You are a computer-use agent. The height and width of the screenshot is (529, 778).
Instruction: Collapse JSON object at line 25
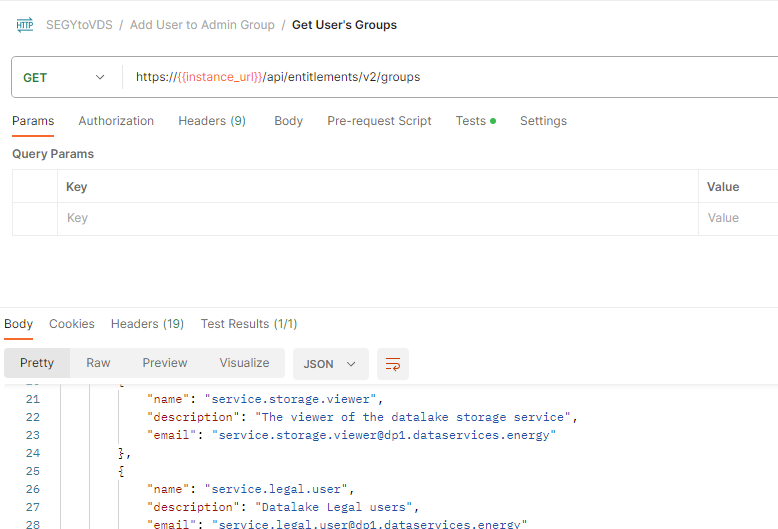pos(121,471)
